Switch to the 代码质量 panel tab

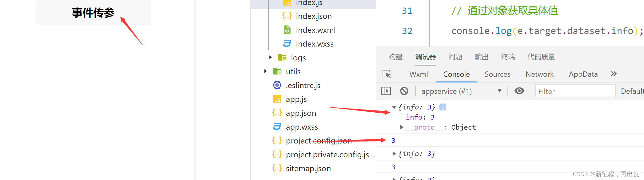click(x=541, y=57)
